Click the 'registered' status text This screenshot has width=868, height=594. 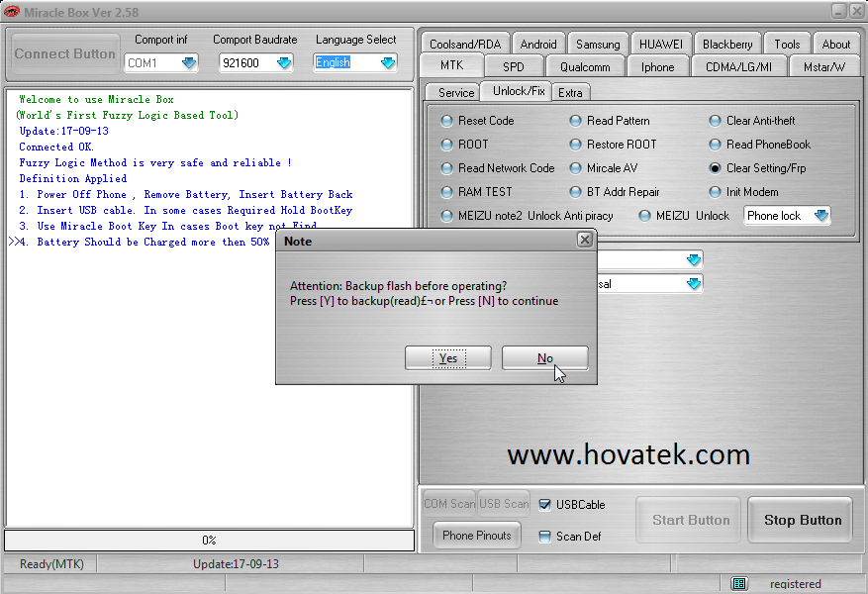point(795,583)
